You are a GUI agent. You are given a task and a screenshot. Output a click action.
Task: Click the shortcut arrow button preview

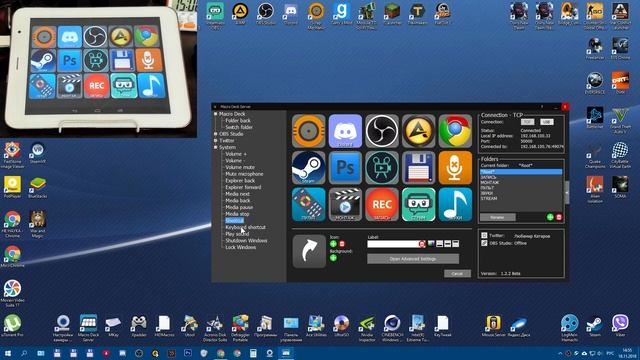309,251
